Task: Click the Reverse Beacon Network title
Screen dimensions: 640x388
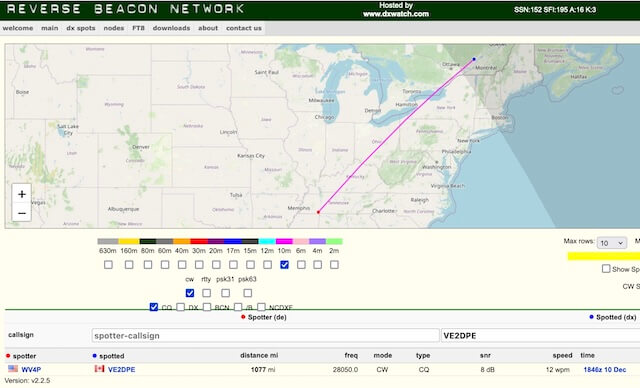Action: point(125,9)
